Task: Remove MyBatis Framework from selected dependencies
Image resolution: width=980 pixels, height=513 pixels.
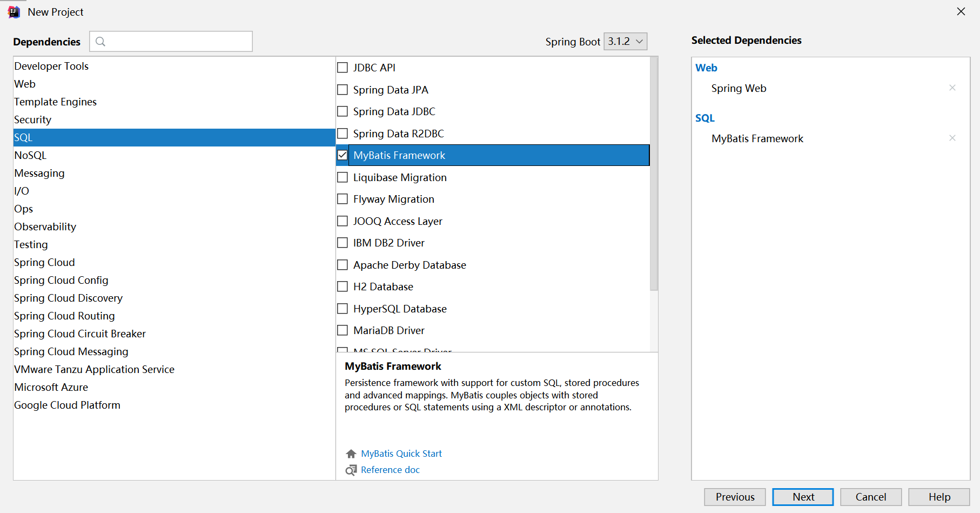Action: coord(952,138)
